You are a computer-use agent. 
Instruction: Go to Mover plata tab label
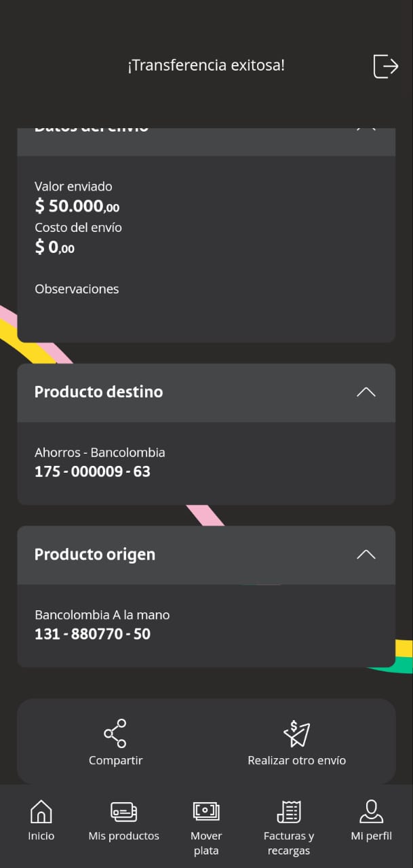click(x=206, y=843)
